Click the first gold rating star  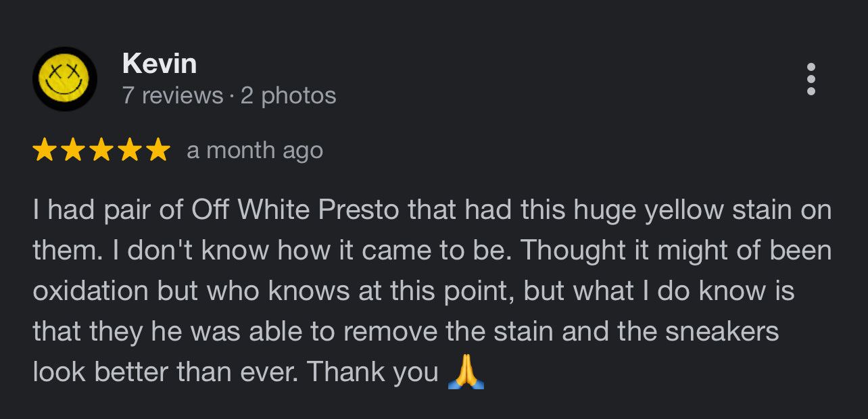click(x=45, y=150)
